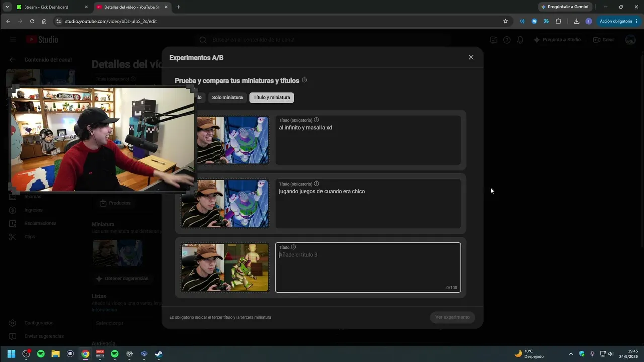Click 'Pregúntale a Gemini' button
Screen dimensions: 644x362
[x=565, y=7]
